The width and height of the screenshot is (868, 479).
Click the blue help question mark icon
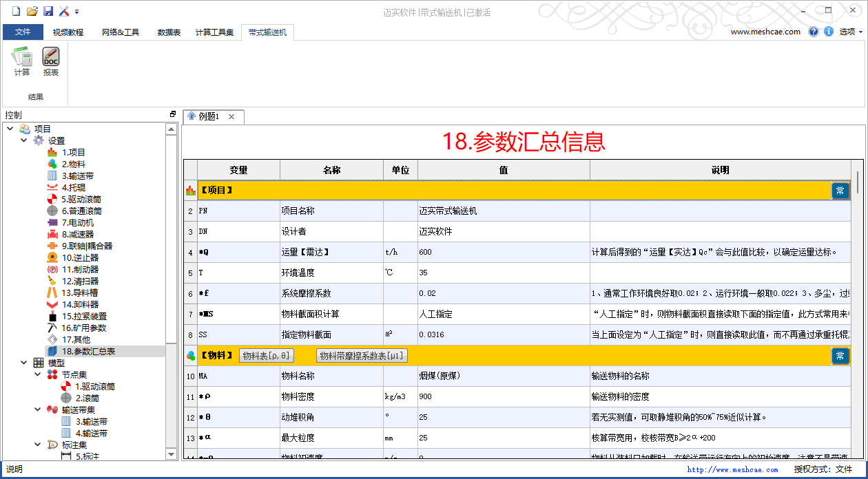[x=814, y=32]
